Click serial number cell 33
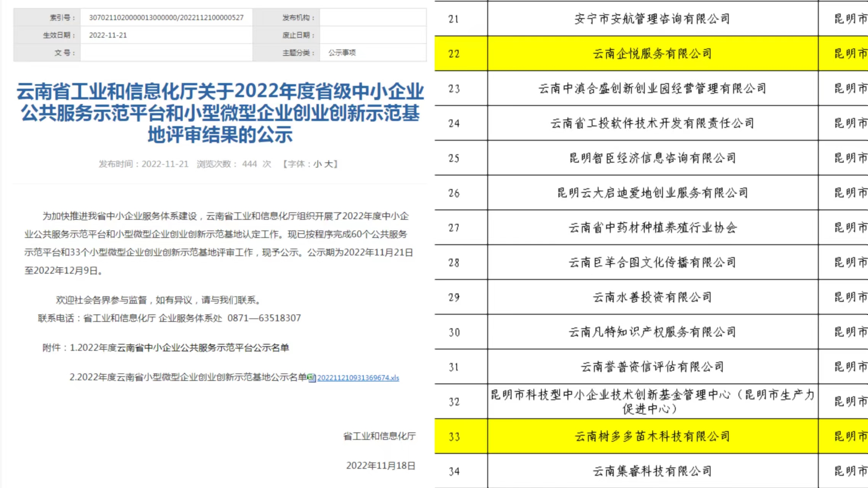 point(461,436)
